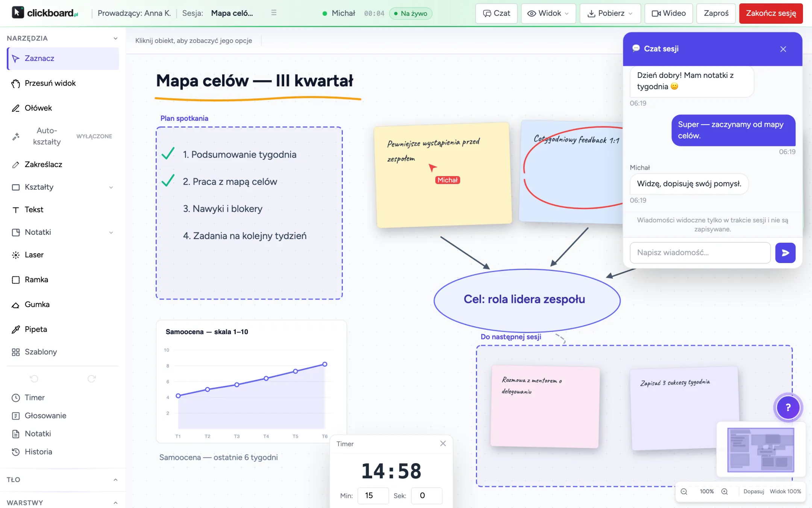Open the Widok dropdown menu

[548, 14]
